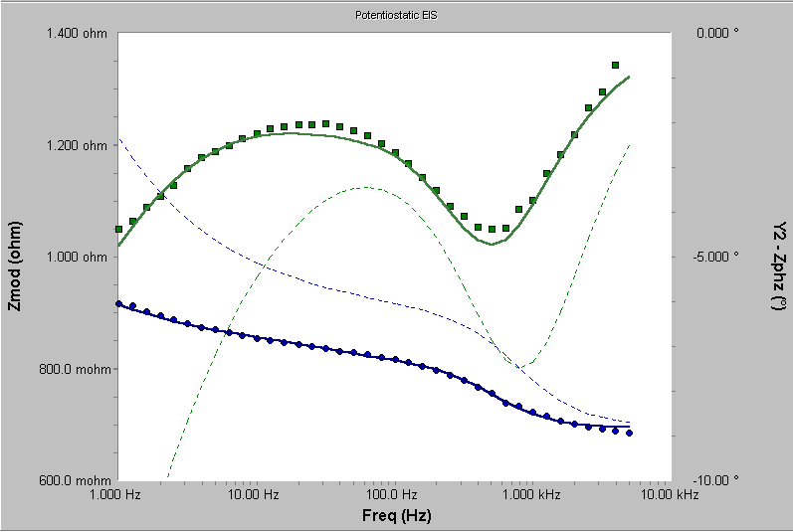This screenshot has width=793, height=532.
Task: Select the 1.000 Hz frequency tick label
Action: pyautogui.click(x=118, y=494)
